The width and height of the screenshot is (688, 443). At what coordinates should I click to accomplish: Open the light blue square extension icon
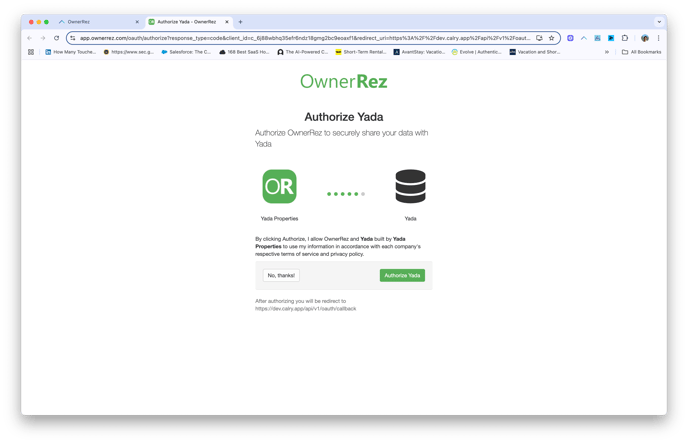pyautogui.click(x=597, y=38)
